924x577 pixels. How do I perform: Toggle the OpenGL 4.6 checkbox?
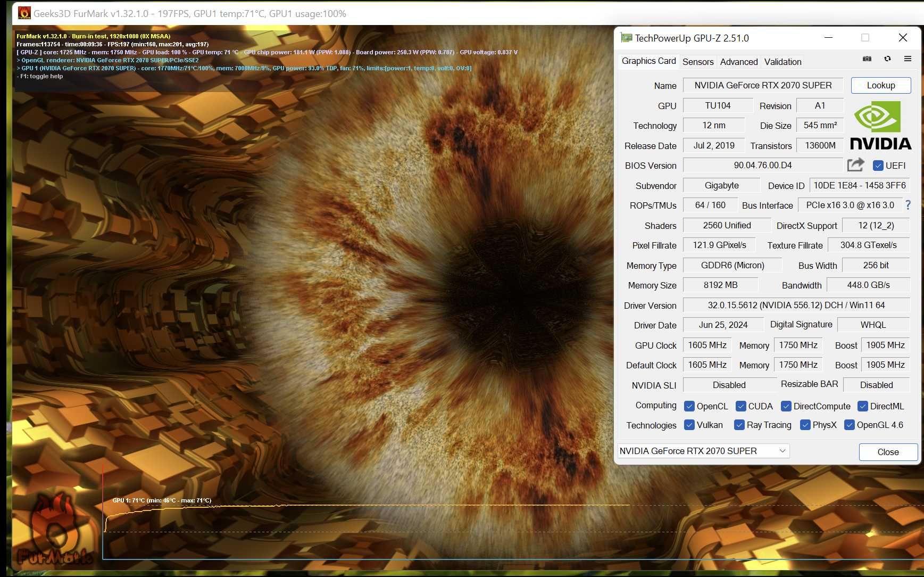(850, 425)
